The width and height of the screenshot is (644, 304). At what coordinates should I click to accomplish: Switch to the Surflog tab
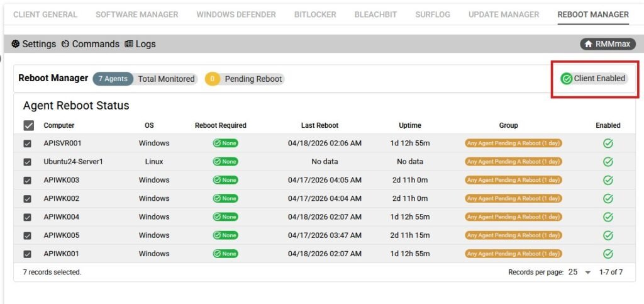click(433, 14)
